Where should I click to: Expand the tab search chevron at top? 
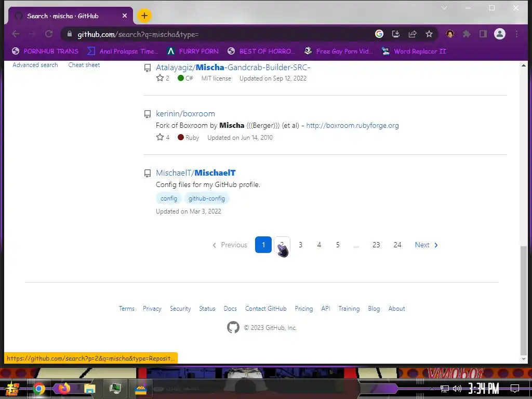tap(444, 7)
